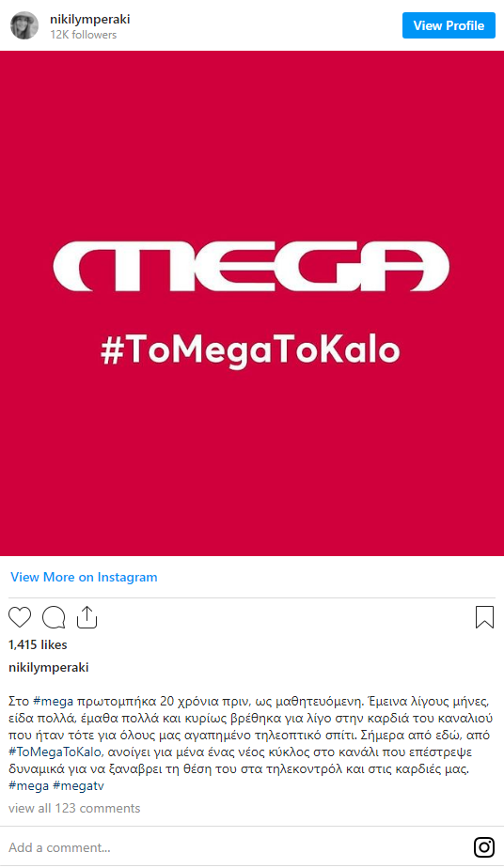504x868 pixels.
Task: Follow the View More on Instagram link
Action: coord(84,577)
